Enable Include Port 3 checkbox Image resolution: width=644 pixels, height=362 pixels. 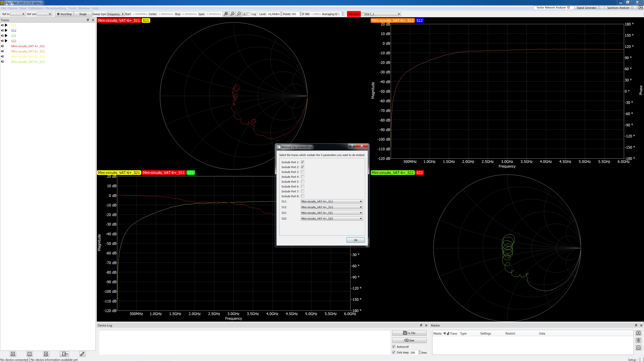(303, 172)
